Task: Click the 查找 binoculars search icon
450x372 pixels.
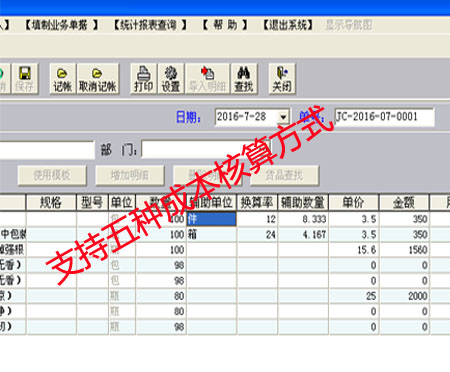Action: point(244,79)
